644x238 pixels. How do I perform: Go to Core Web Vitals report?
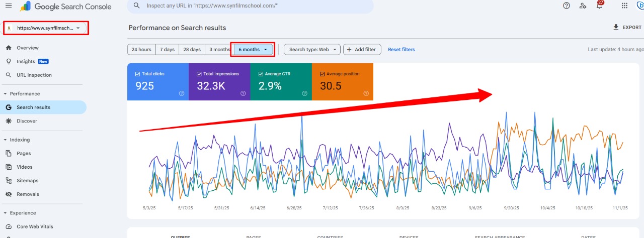(35, 226)
